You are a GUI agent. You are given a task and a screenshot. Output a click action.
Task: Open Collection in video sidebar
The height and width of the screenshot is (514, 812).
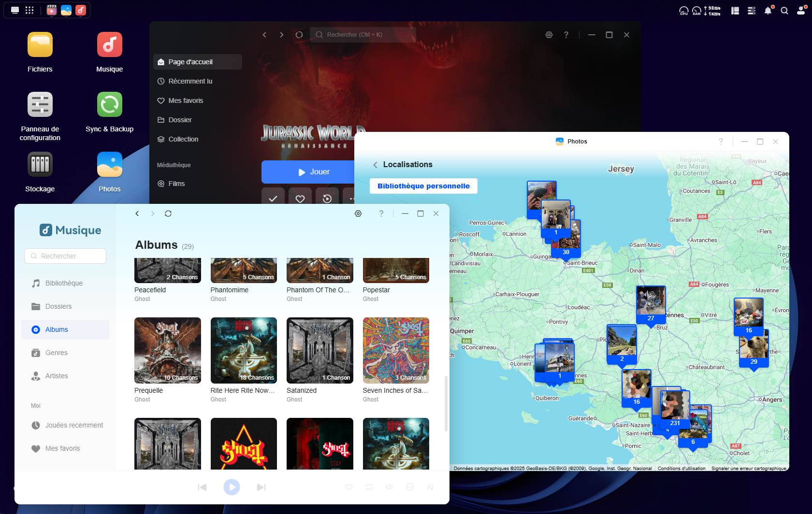[x=198, y=139]
